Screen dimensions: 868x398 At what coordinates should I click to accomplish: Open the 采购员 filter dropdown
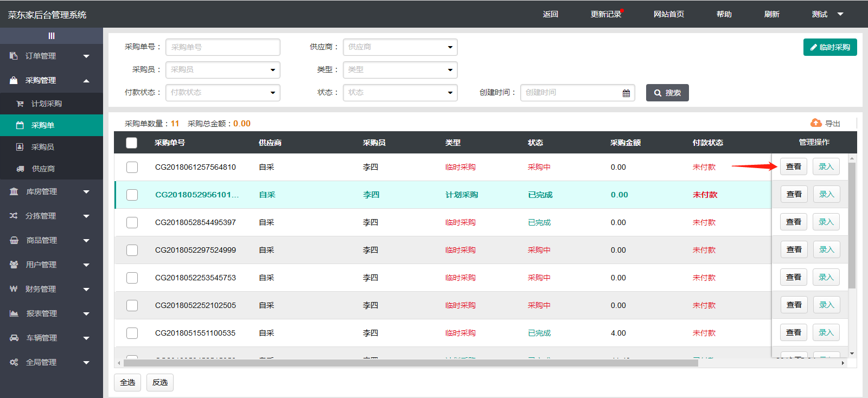[x=222, y=70]
